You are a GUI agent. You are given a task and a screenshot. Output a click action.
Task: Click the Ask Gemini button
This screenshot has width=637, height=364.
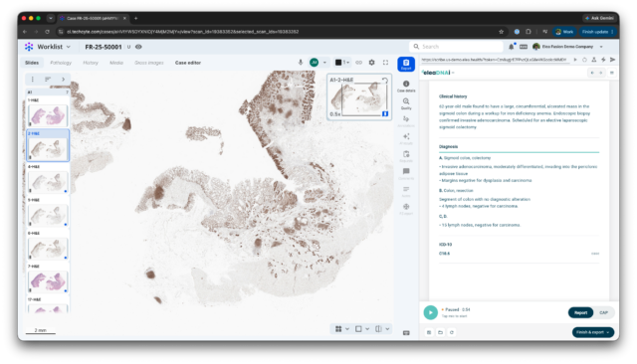pyautogui.click(x=599, y=18)
